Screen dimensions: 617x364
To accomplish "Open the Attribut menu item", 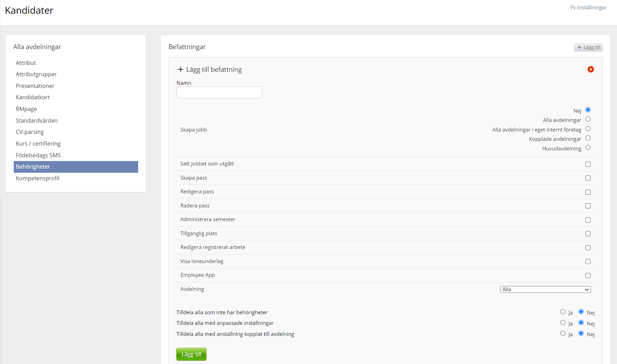I will pyautogui.click(x=26, y=63).
